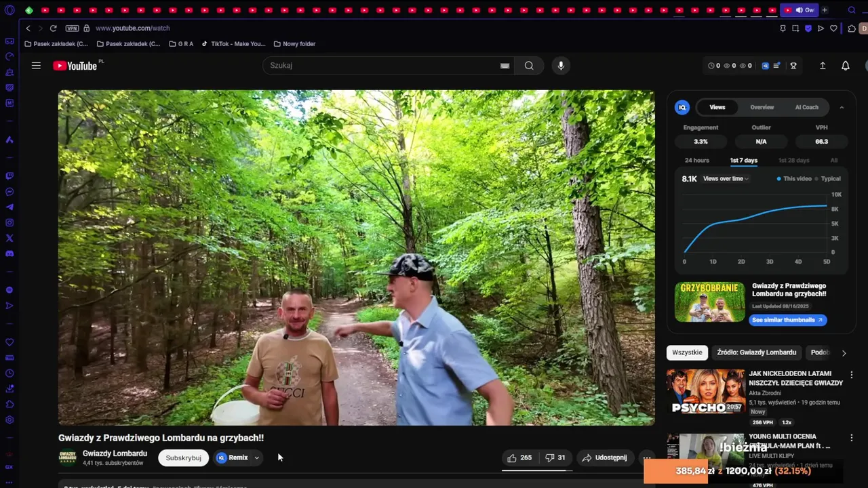
Task: Reload the page
Action: (53, 28)
